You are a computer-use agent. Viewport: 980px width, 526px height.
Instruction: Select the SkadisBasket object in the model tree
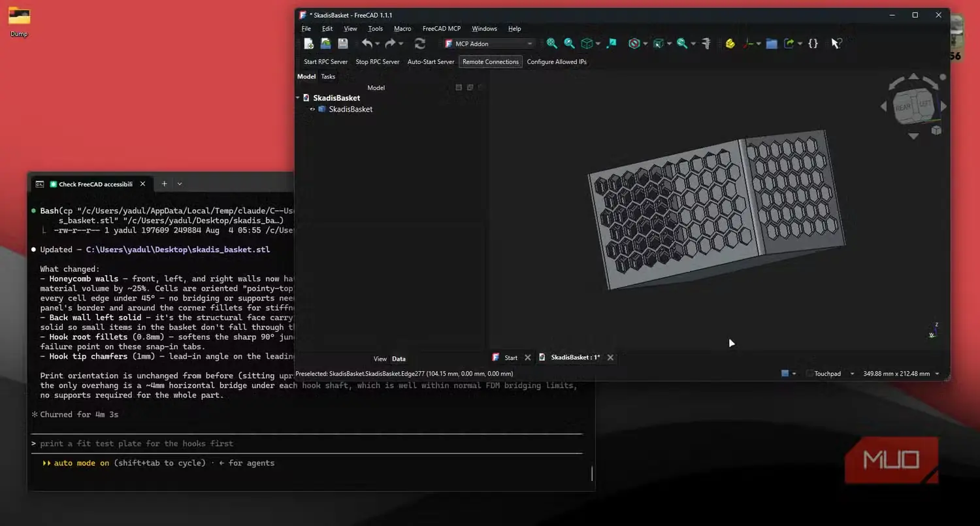[x=351, y=109]
